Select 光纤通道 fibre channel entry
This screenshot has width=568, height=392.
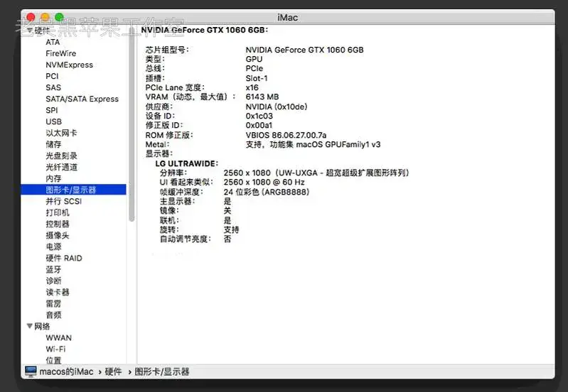click(61, 167)
